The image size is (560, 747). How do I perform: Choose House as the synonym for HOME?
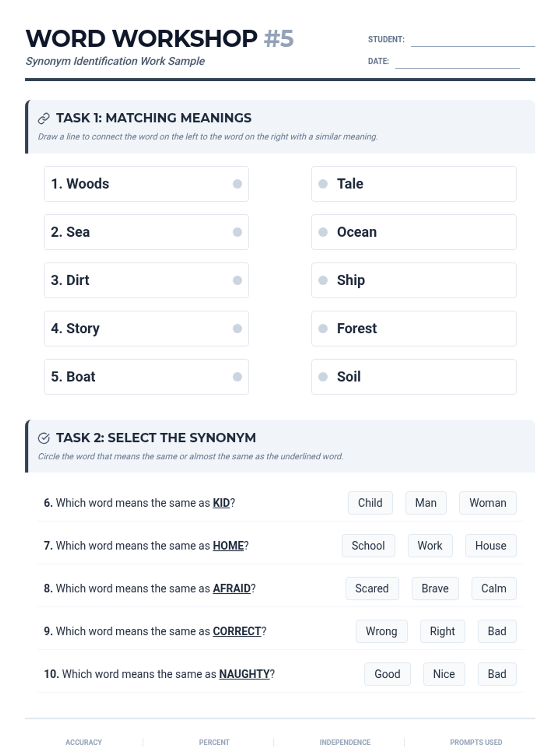coord(490,546)
